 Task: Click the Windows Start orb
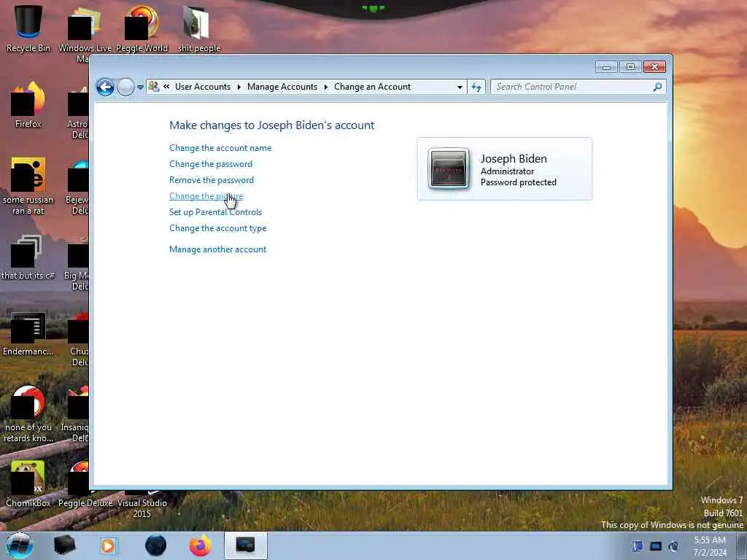[x=20, y=545]
